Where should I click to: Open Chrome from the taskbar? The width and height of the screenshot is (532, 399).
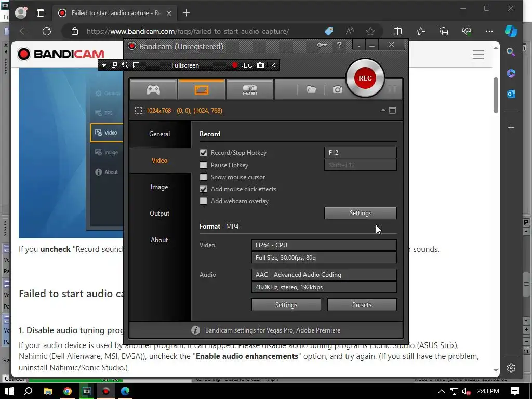pyautogui.click(x=68, y=391)
